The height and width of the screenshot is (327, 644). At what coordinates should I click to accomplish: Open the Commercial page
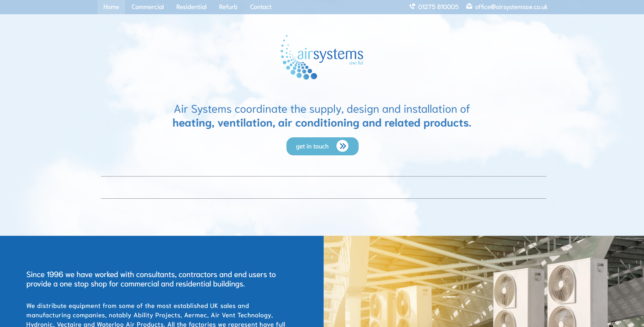[x=147, y=7]
